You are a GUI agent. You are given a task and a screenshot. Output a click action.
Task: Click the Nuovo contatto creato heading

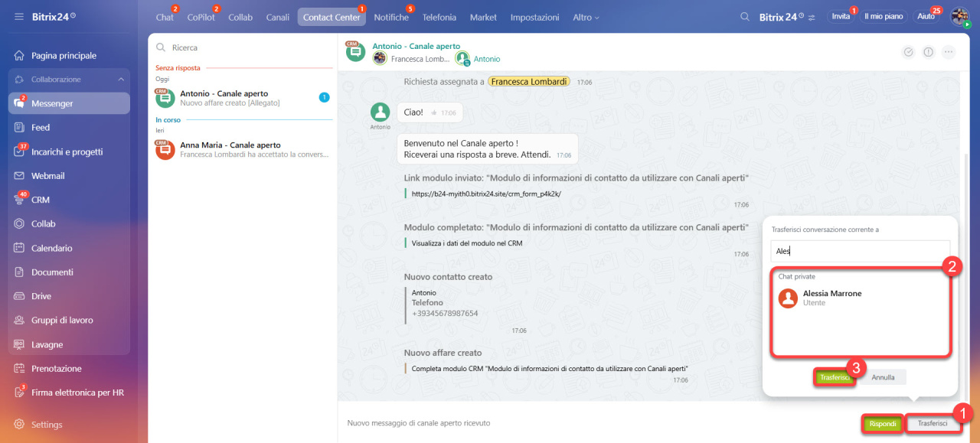[x=448, y=277]
